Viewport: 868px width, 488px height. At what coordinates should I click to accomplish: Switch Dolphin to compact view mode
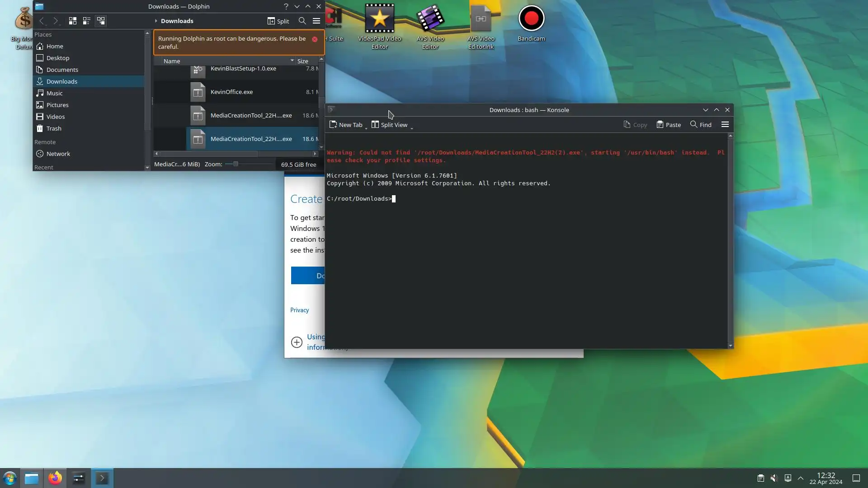(x=86, y=21)
